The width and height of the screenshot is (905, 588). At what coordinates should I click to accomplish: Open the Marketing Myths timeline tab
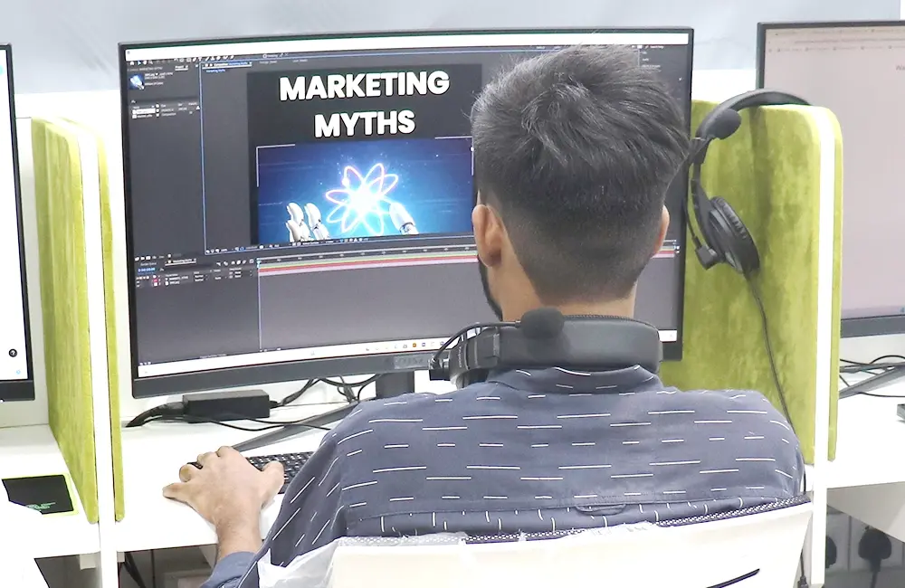tap(183, 261)
